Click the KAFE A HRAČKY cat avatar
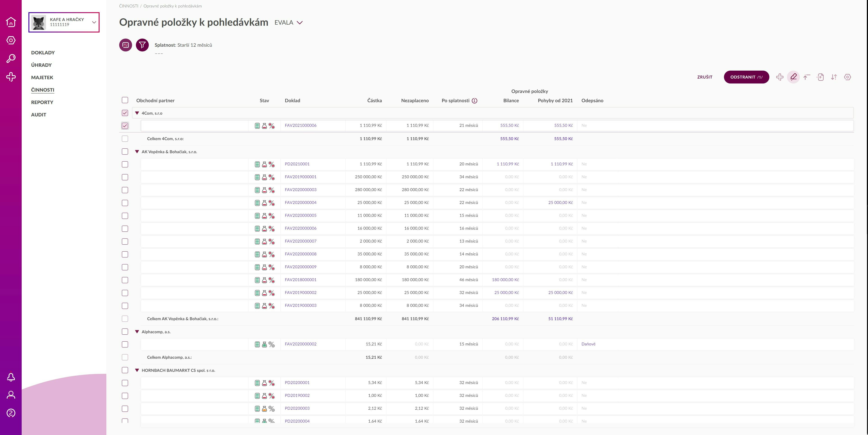The width and height of the screenshot is (868, 435). [39, 23]
